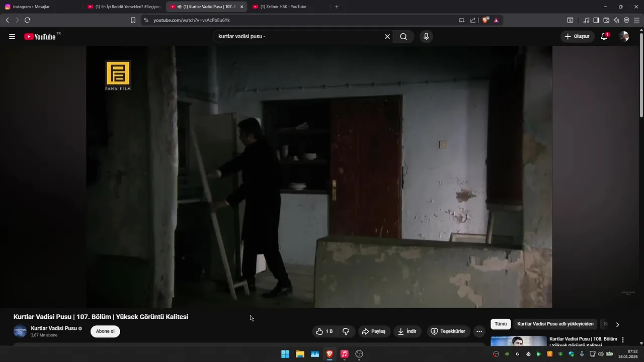Open the notifications bell

tap(604, 37)
